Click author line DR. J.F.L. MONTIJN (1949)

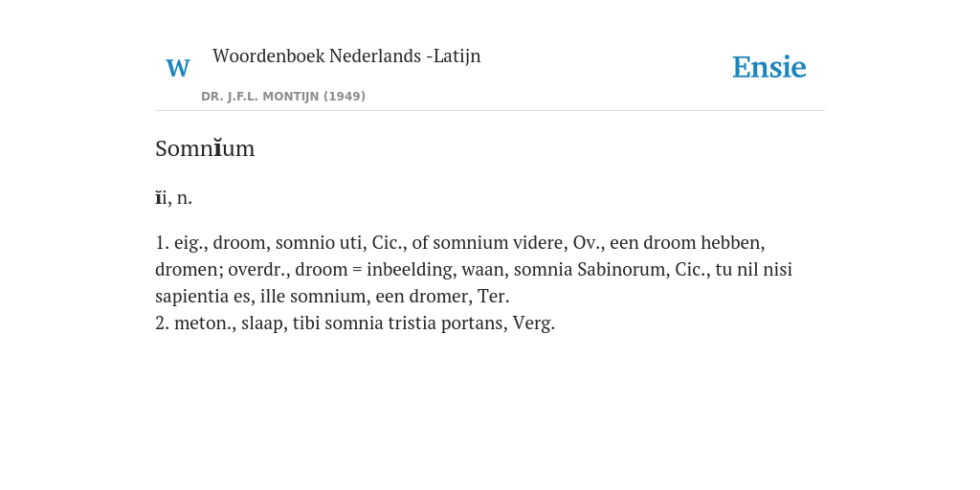coord(283,97)
